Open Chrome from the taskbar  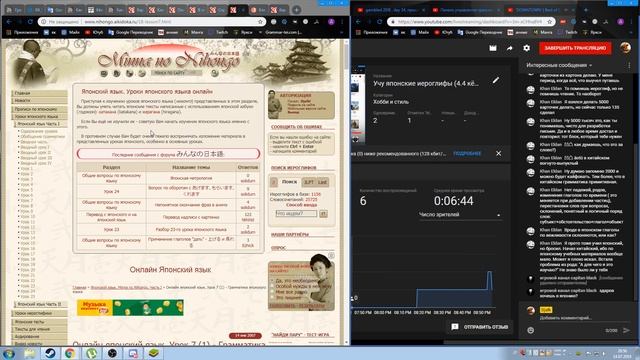coord(70,353)
